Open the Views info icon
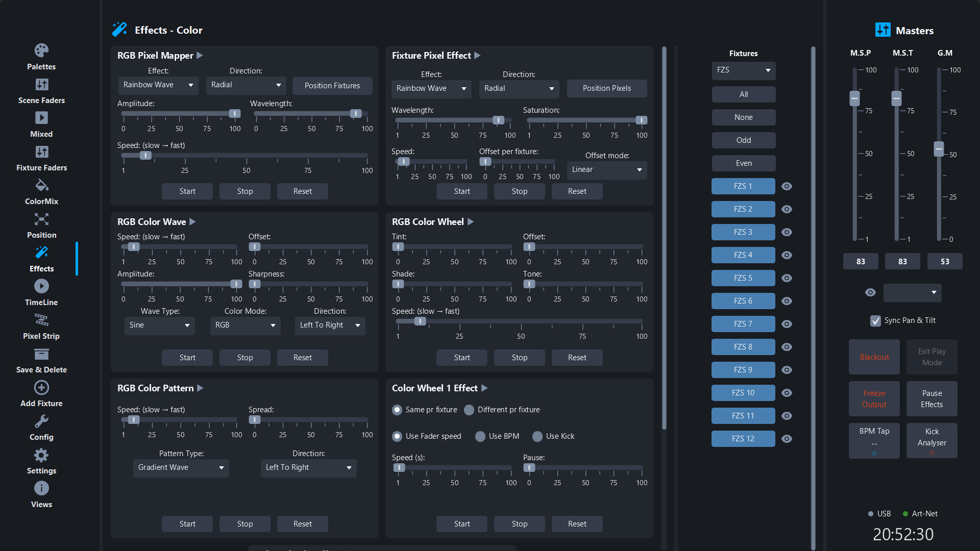980x551 pixels. pos(41,488)
